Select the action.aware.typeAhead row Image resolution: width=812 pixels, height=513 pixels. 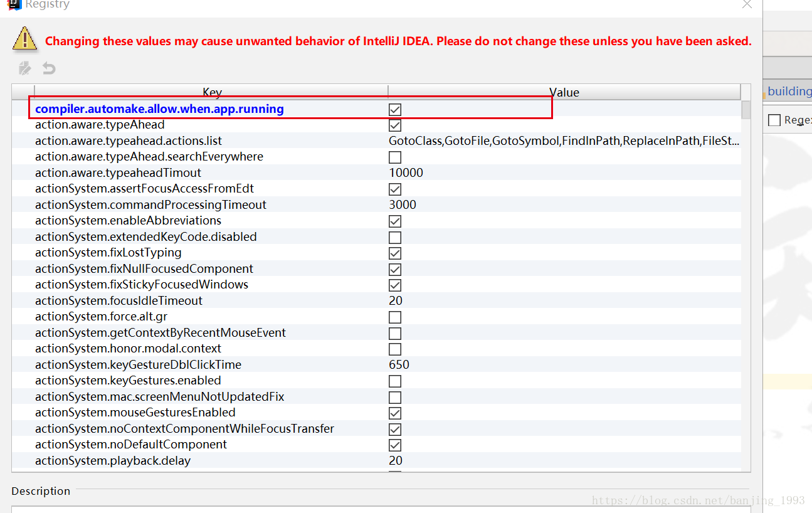[376, 125]
